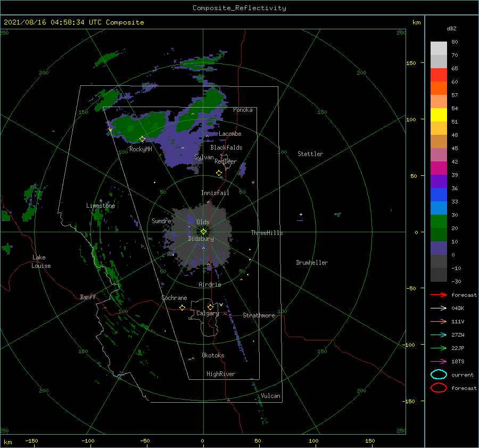
Task: Click the Calgary city label
Action: [208, 313]
